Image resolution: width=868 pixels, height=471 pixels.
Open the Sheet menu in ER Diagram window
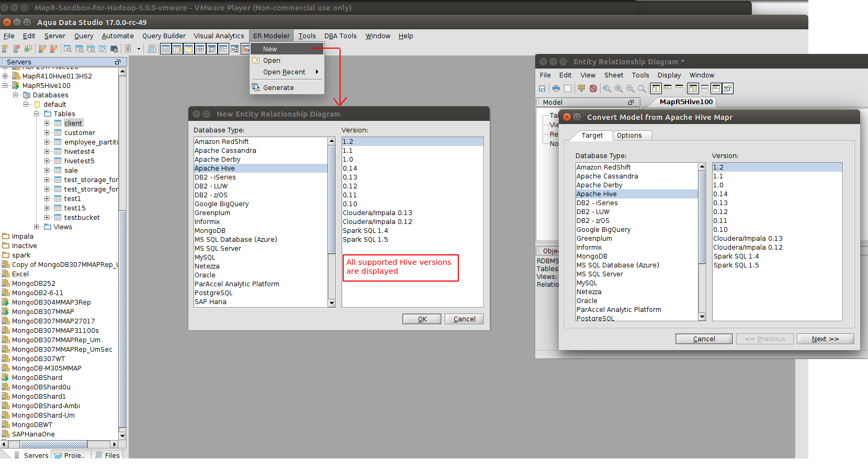614,75
